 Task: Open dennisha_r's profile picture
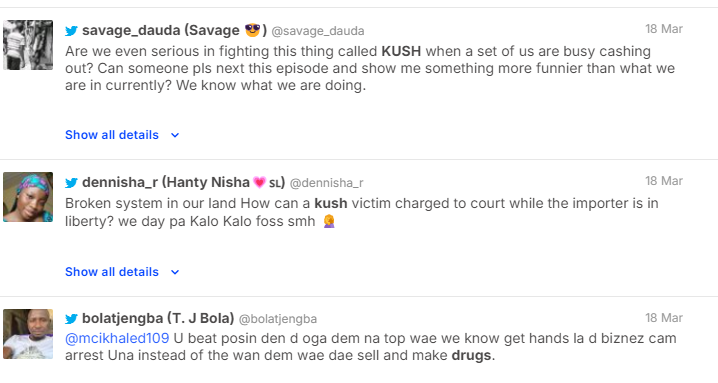(28, 197)
